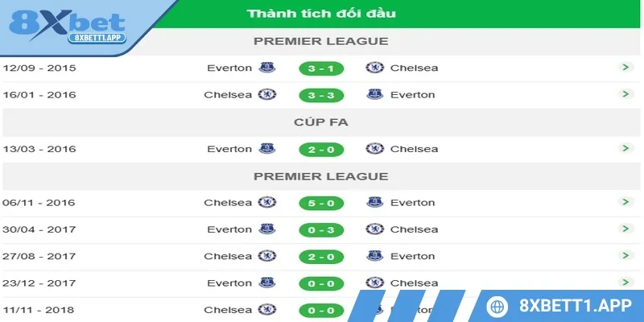Click Everton crest in 30/04 - 2017 row
Image resolution: width=644 pixels, height=322 pixels.
tap(267, 229)
